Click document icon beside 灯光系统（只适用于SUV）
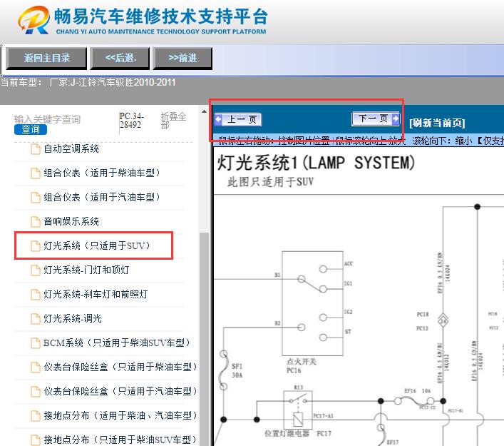The width and height of the screenshot is (504, 446). point(36,246)
